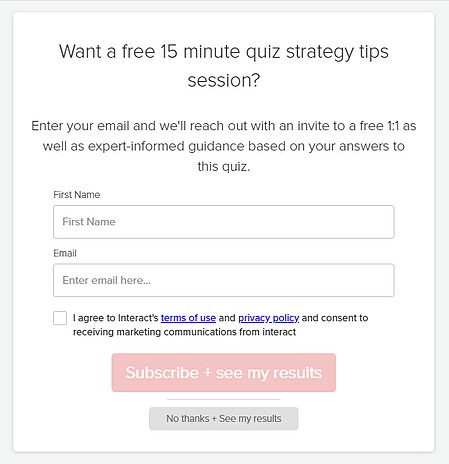449x464 pixels.
Task: Click the First Name field label
Action: (x=77, y=195)
